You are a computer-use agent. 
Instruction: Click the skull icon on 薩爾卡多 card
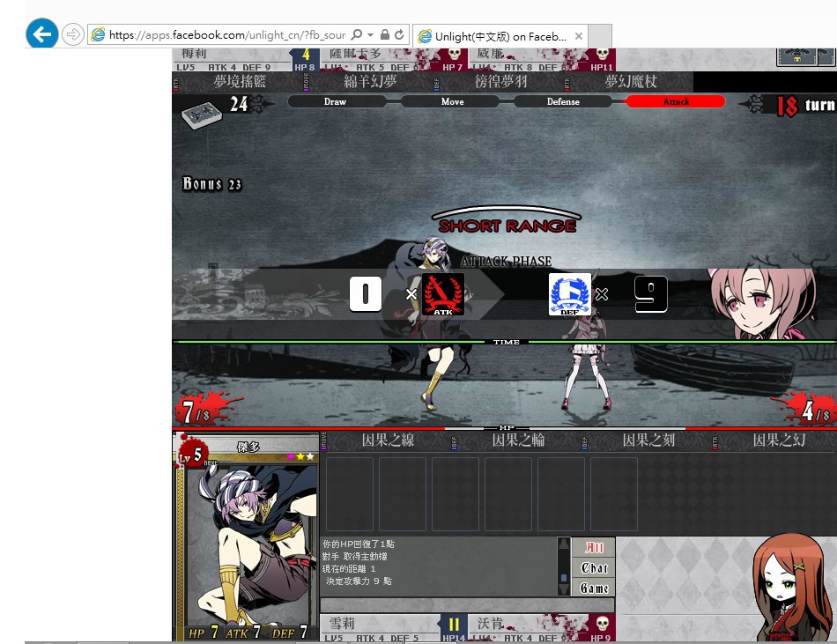coord(455,54)
